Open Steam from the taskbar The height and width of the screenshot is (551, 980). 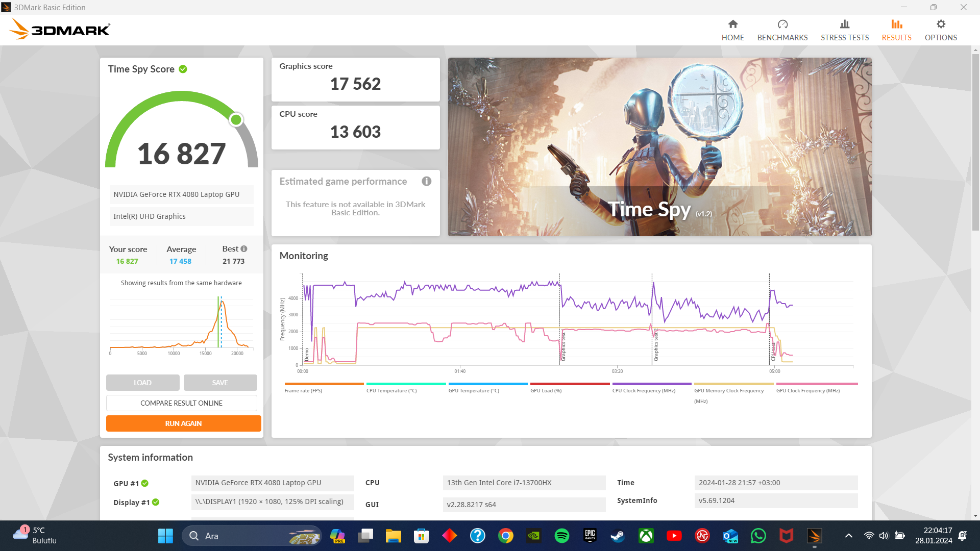click(x=618, y=536)
